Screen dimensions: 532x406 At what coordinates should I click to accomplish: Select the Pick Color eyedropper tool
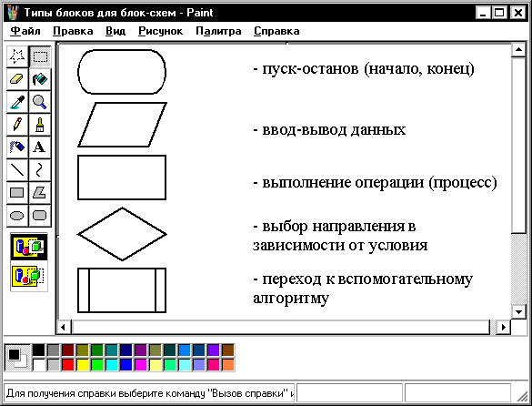pyautogui.click(x=17, y=102)
